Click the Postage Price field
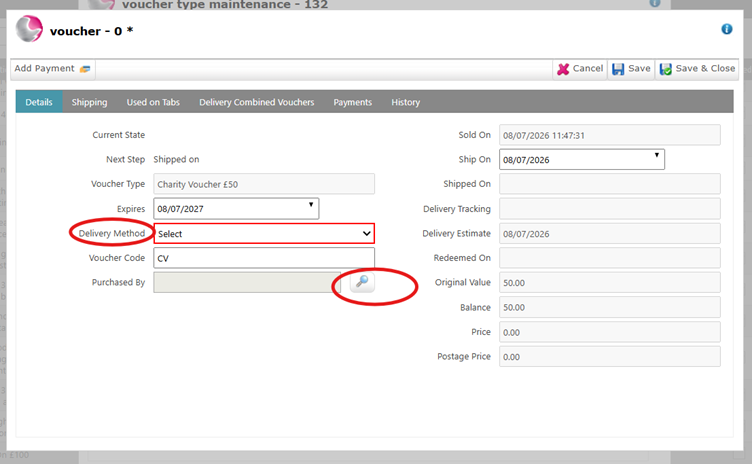752x464 pixels. [x=610, y=357]
